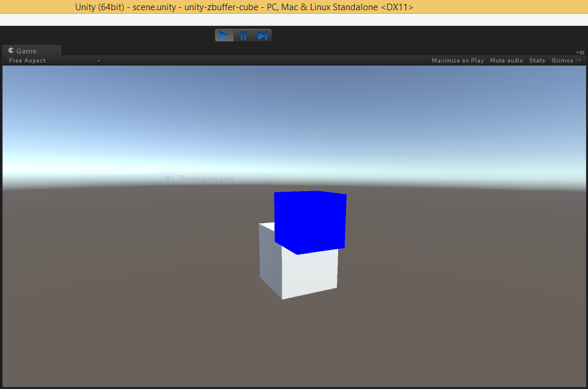This screenshot has width=588, height=389.
Task: Open the Free Aspect dropdown
Action: pos(52,60)
